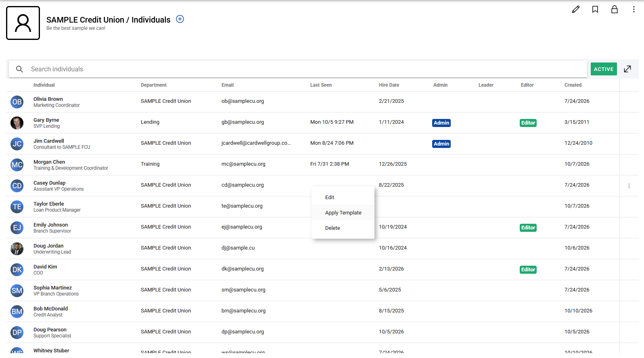The height and width of the screenshot is (358, 644).
Task: Click created date 12/24/2010
Action: point(578,143)
